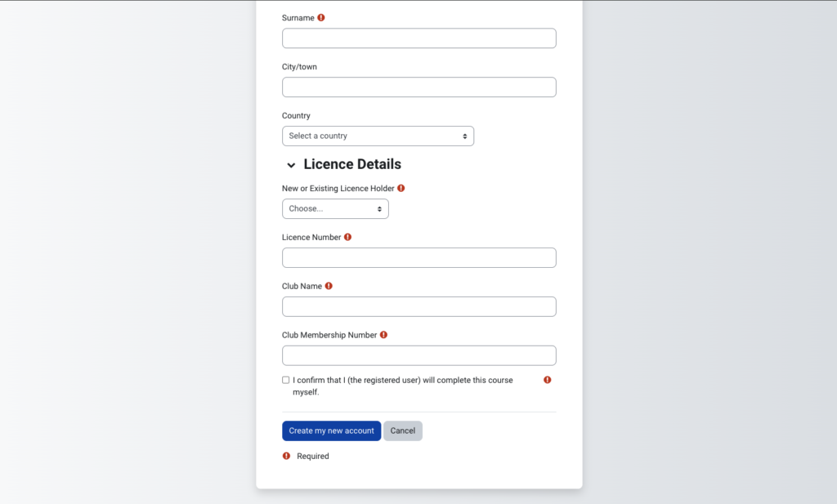Focus the Surname text field

[x=418, y=38]
